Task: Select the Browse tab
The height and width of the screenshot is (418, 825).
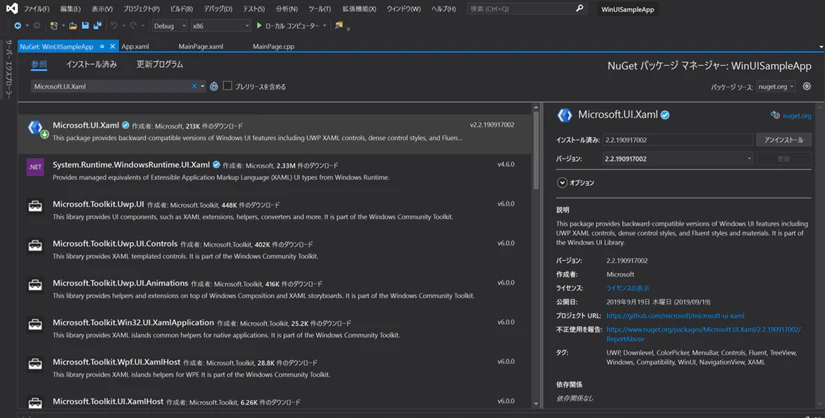Action: click(39, 64)
